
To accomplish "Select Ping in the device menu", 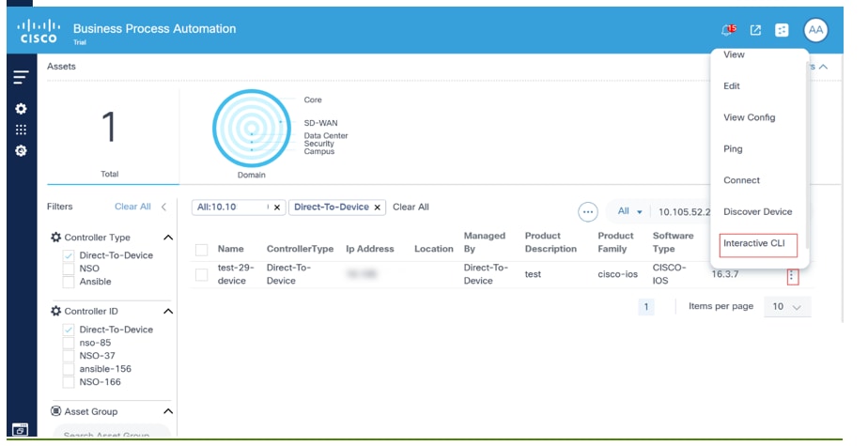I will (x=734, y=149).
